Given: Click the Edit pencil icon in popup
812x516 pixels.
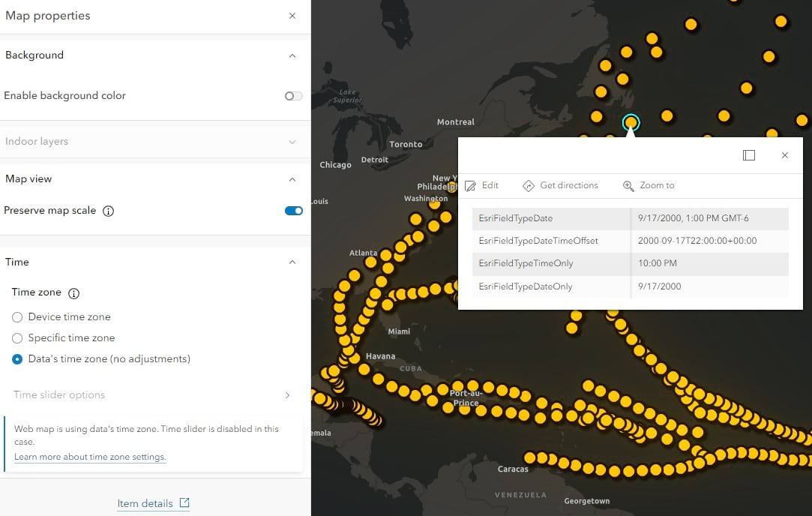Looking at the screenshot, I should pyautogui.click(x=471, y=186).
